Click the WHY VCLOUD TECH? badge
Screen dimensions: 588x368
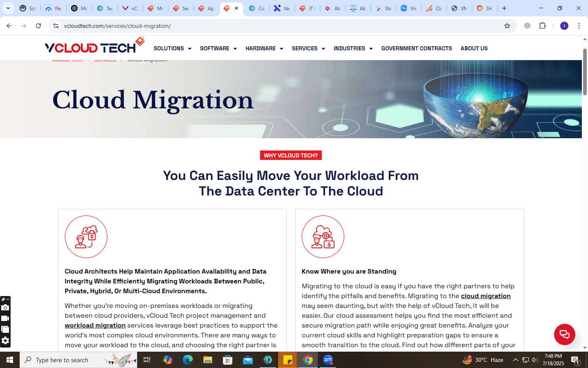(x=291, y=155)
